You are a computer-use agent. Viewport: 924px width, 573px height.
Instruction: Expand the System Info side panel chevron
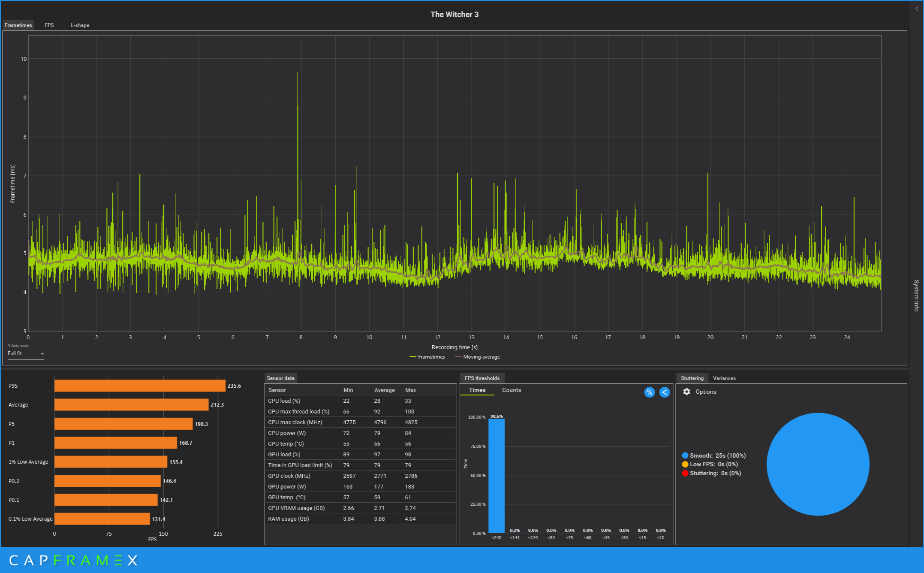(x=917, y=9)
